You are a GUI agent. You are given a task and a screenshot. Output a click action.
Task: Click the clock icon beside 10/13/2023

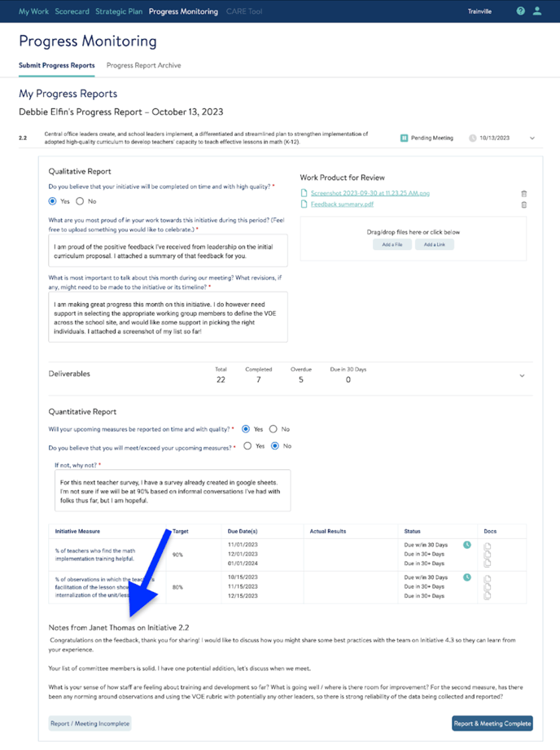[472, 138]
